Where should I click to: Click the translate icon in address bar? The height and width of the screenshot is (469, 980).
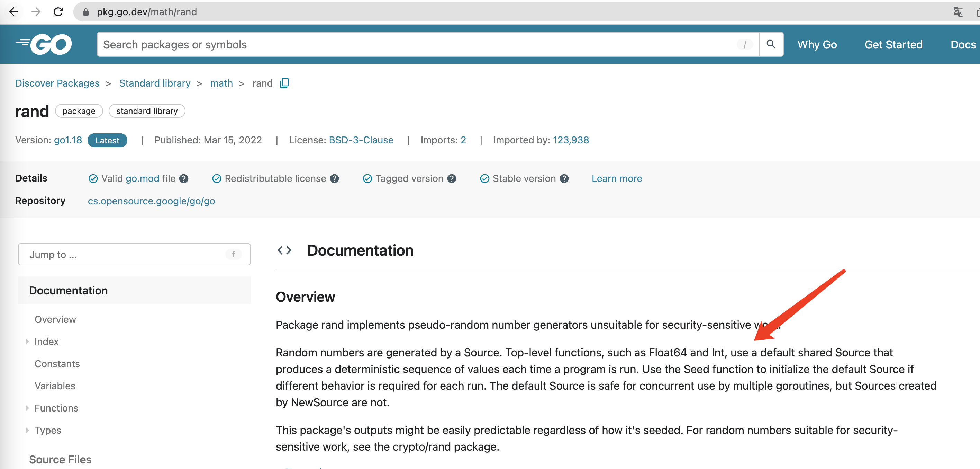pyautogui.click(x=958, y=12)
